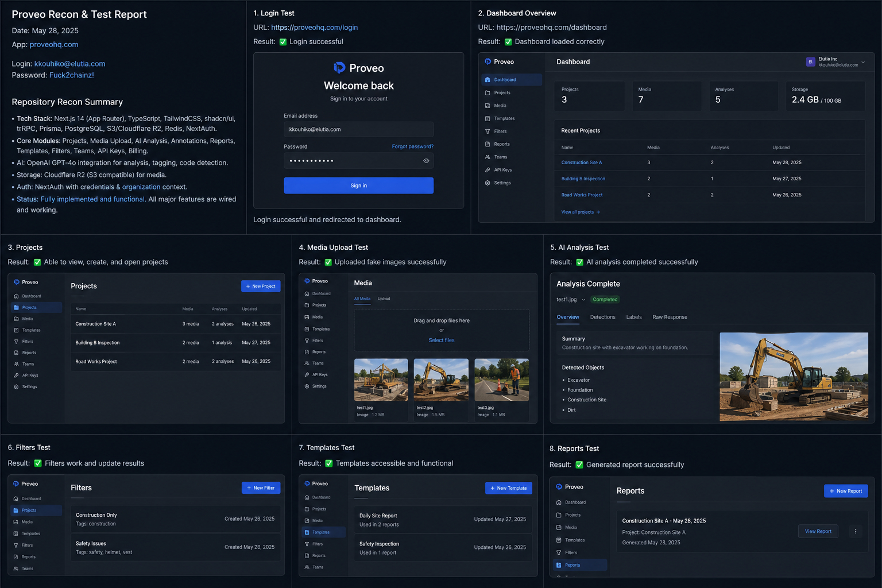Switch to the Labels tab in Analysis Complete
882x588 pixels.
634,317
